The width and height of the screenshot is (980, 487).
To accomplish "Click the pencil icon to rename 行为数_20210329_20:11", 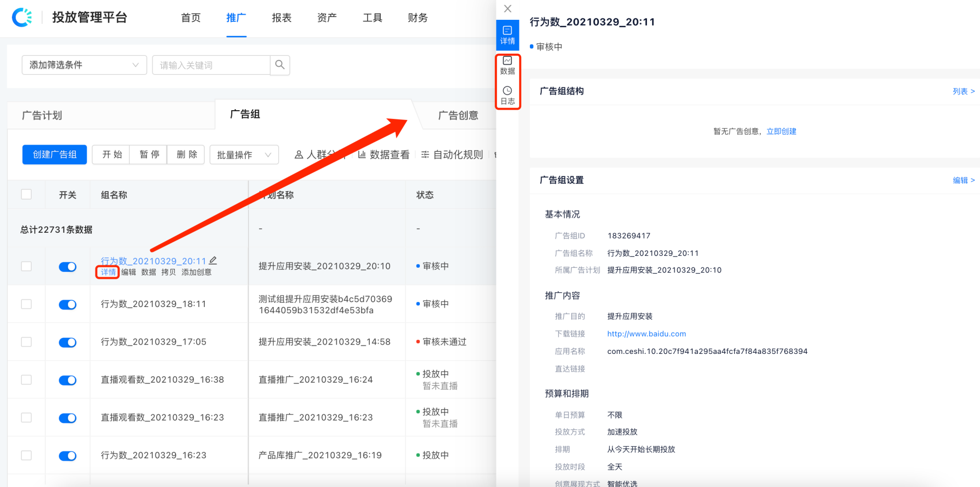I will 213,260.
